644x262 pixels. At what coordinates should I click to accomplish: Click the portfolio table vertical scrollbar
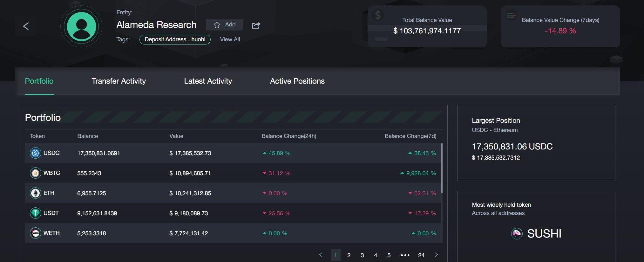point(442,168)
